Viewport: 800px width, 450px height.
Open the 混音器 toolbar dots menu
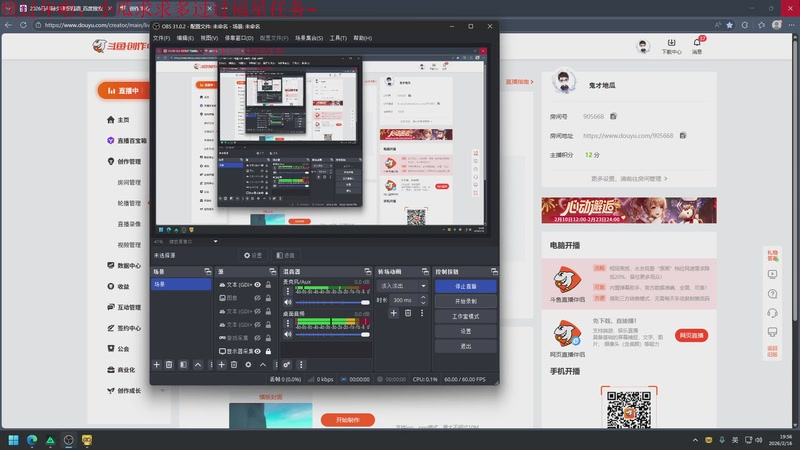301,365
